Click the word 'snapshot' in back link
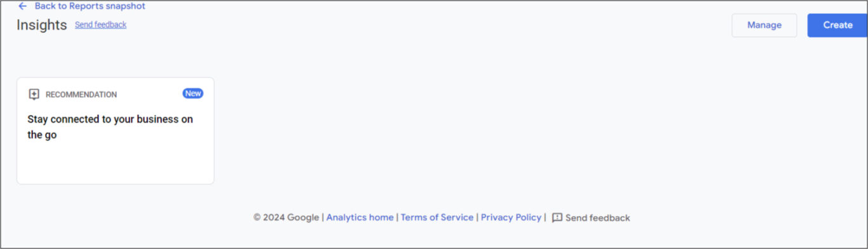The width and height of the screenshot is (868, 249). pyautogui.click(x=125, y=6)
